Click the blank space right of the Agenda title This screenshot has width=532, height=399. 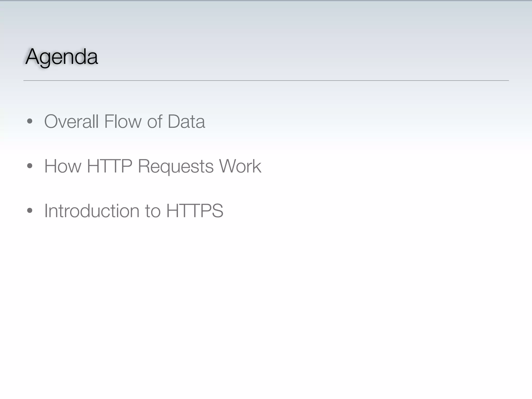tap(286, 57)
